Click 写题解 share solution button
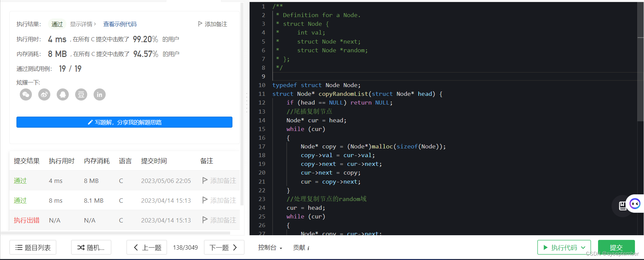Screen dimensions: 644x260 click(x=124, y=122)
